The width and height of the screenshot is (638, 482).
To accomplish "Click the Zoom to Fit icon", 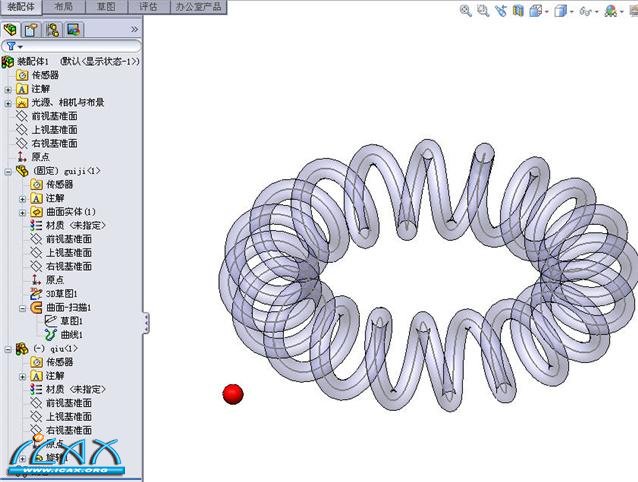I will click(x=466, y=12).
